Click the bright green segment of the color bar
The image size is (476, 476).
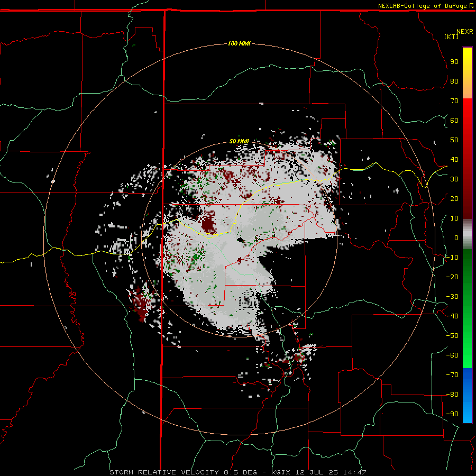pos(467,349)
